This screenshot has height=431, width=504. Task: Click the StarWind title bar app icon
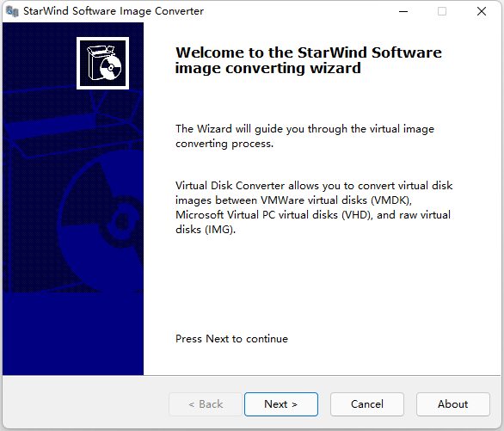point(12,11)
